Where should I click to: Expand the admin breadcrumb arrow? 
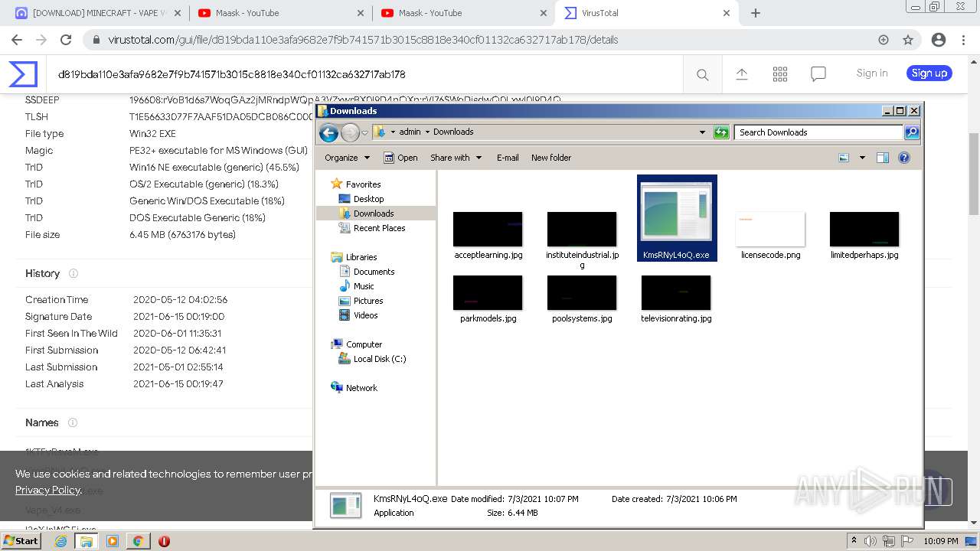[427, 132]
